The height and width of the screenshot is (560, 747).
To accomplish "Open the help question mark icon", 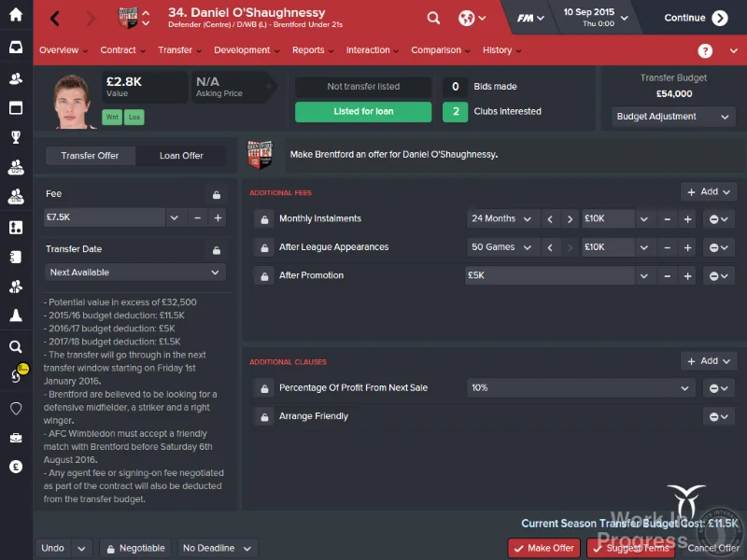I will point(705,50).
